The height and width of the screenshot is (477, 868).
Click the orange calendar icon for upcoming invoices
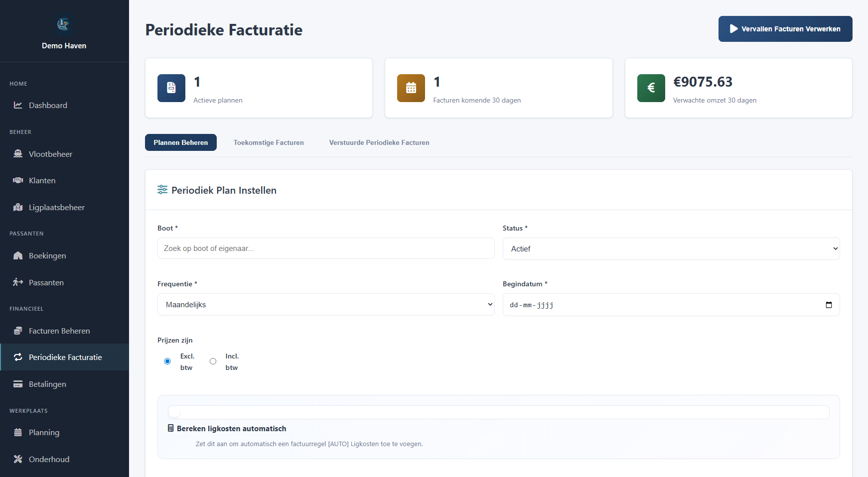411,88
